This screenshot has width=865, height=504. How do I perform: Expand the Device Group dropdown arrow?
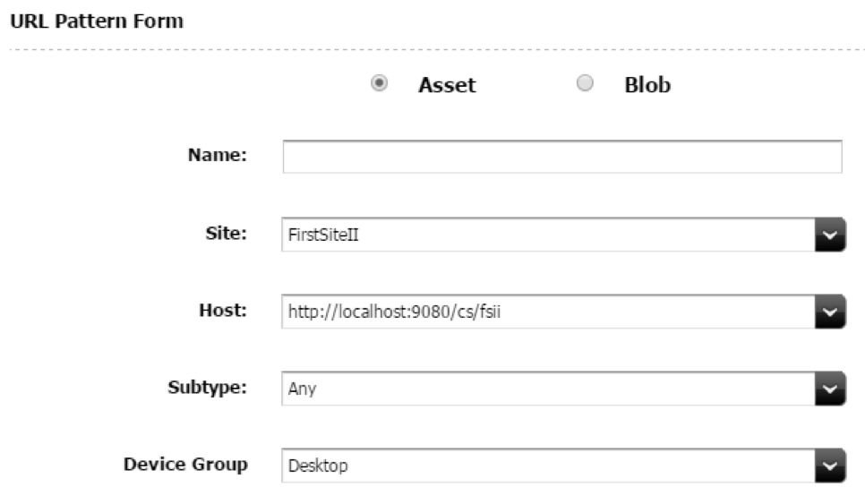pos(830,466)
